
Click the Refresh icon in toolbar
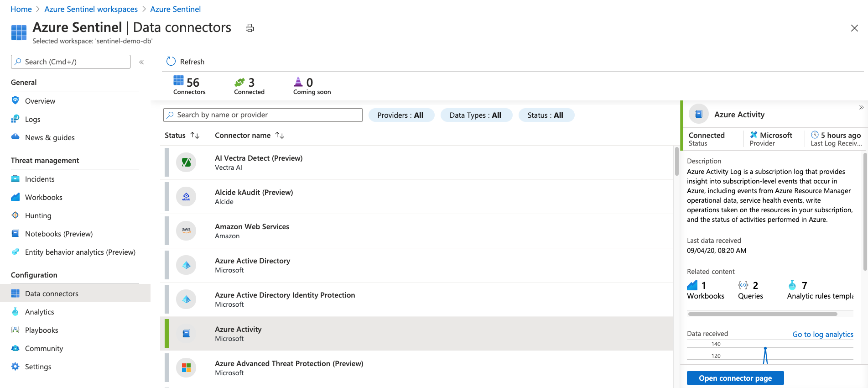click(171, 62)
